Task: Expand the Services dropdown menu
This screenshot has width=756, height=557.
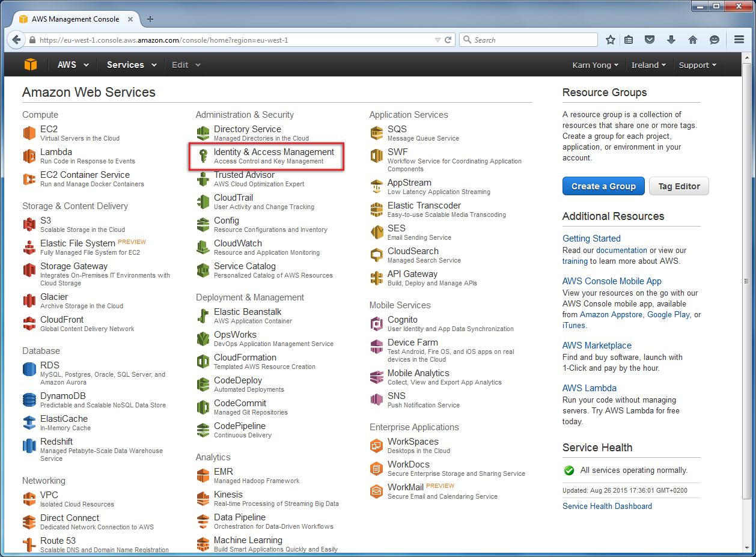Action: click(132, 65)
